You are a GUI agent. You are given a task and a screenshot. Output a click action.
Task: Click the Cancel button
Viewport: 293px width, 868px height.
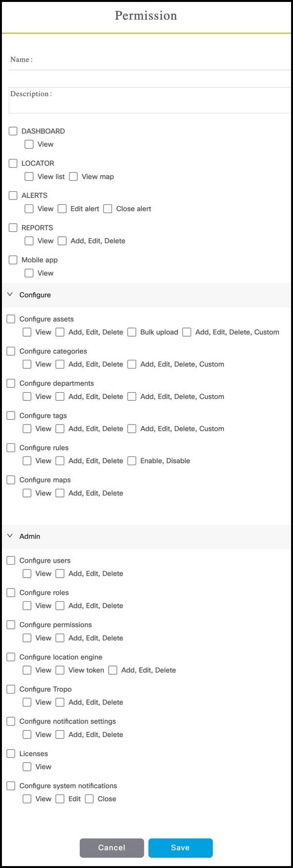(x=112, y=848)
